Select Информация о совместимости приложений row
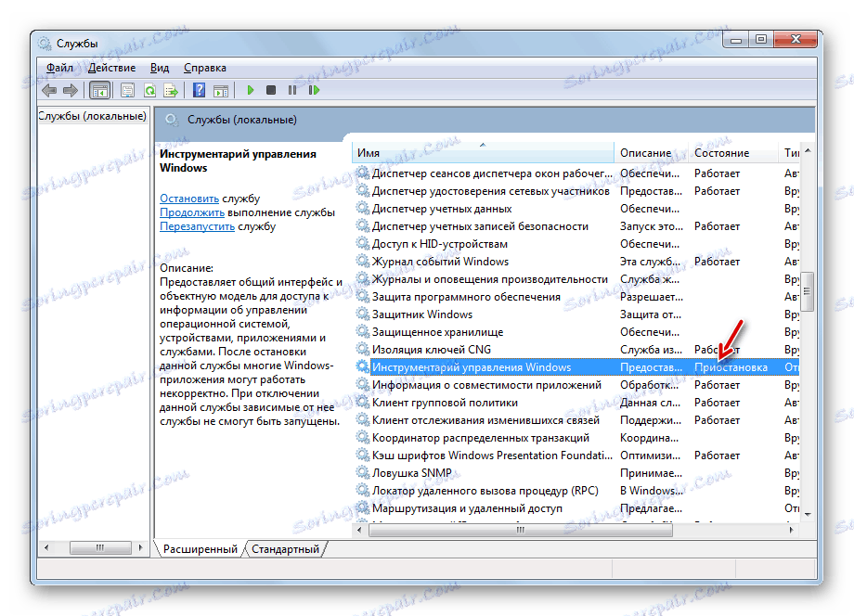This screenshot has width=854, height=616. (577, 385)
